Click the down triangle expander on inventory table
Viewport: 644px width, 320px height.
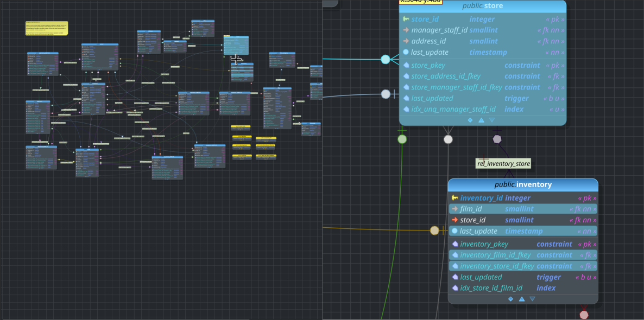point(532,299)
